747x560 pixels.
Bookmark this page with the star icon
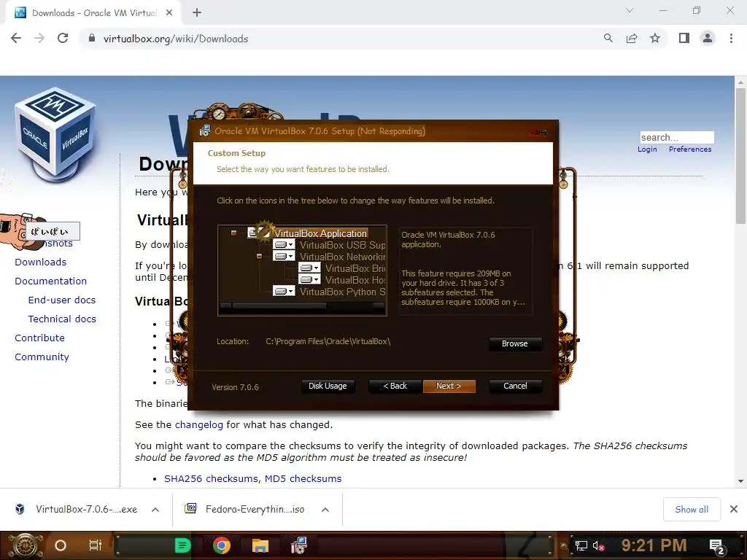[655, 39]
